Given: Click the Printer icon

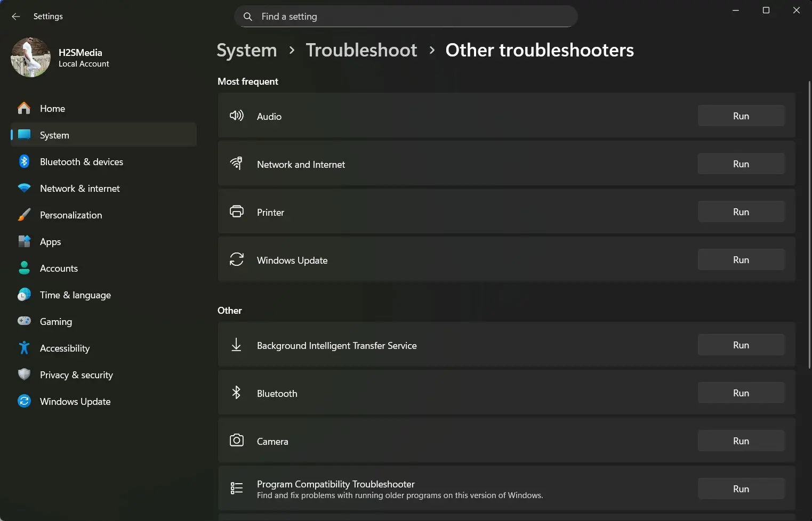Looking at the screenshot, I should click(237, 211).
